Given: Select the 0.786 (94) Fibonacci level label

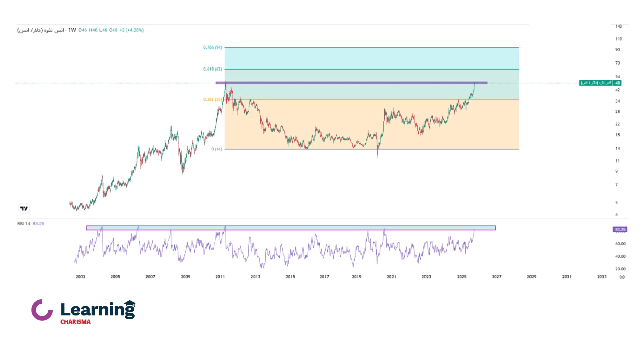Looking at the screenshot, I should [x=213, y=47].
